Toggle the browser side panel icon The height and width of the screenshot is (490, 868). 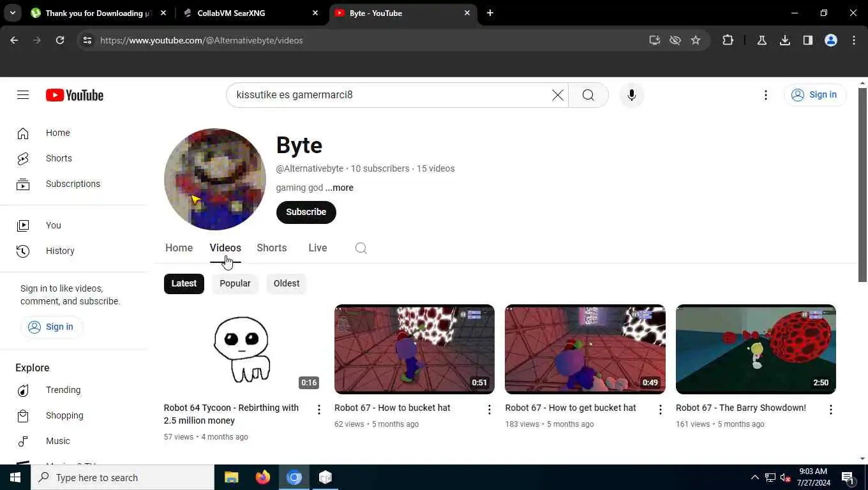click(808, 40)
